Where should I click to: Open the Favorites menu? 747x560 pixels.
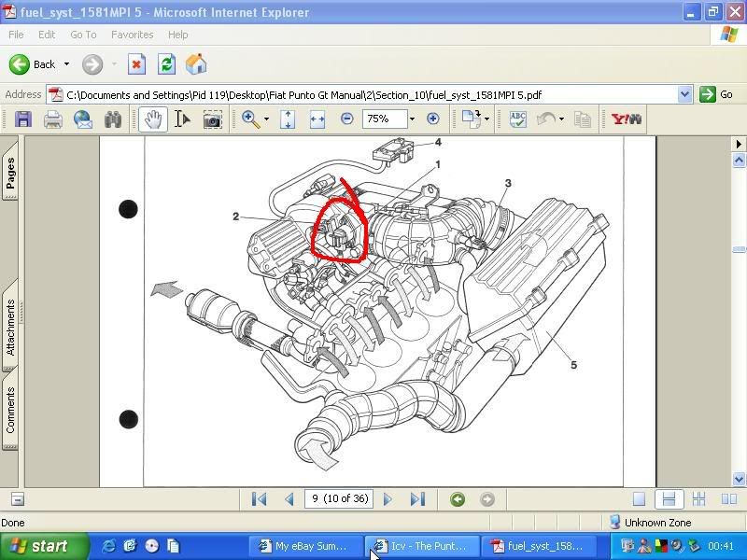[132, 35]
